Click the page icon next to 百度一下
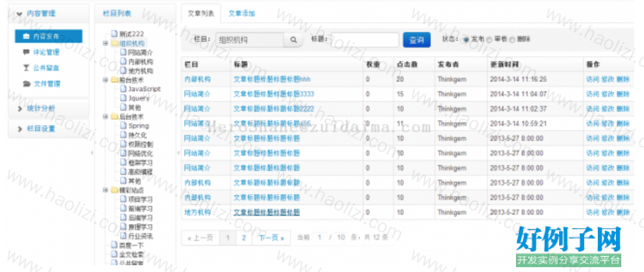644x272 pixels. click(114, 245)
